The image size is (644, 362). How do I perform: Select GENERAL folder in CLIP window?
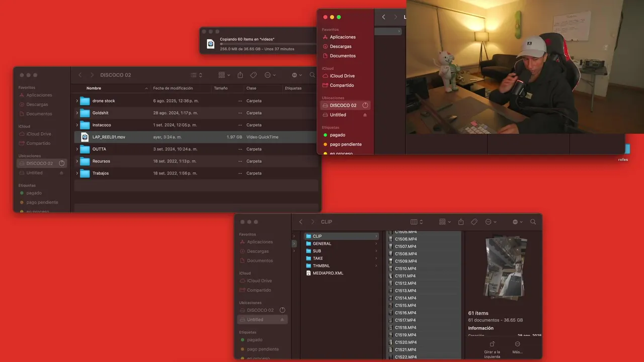[x=341, y=243]
